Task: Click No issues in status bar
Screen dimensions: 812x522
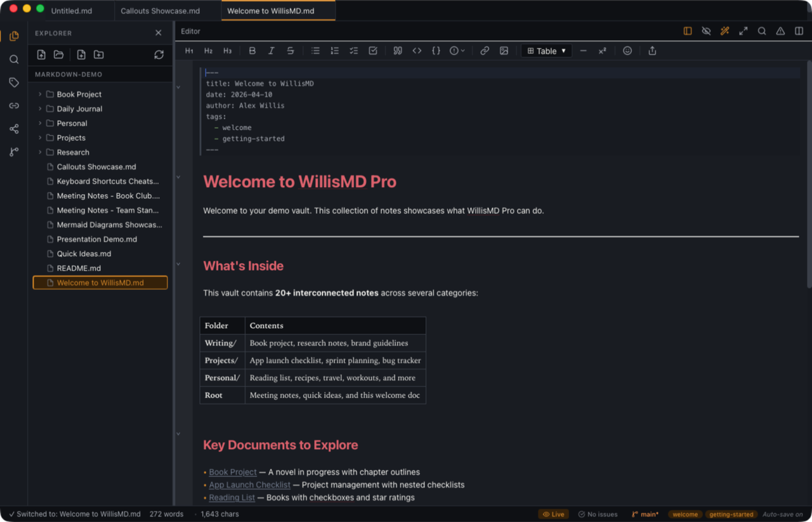Action: pos(598,514)
